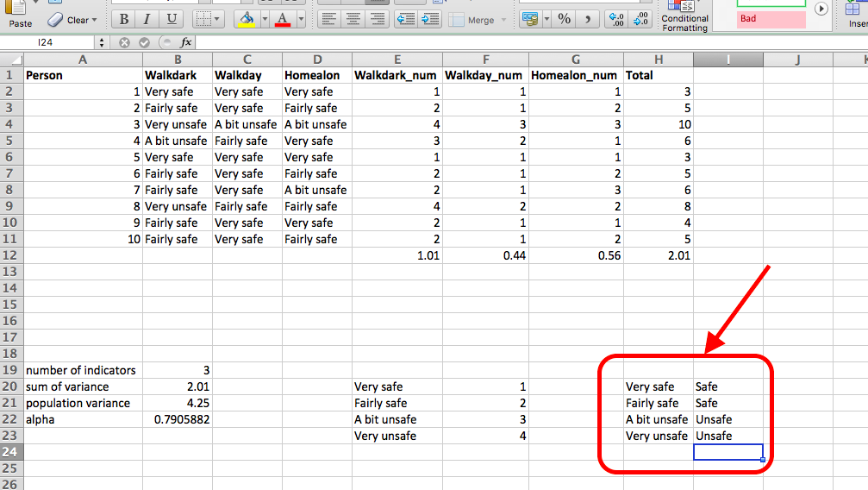The height and width of the screenshot is (490, 868).
Task: Toggle bold formatting
Action: 124,19
